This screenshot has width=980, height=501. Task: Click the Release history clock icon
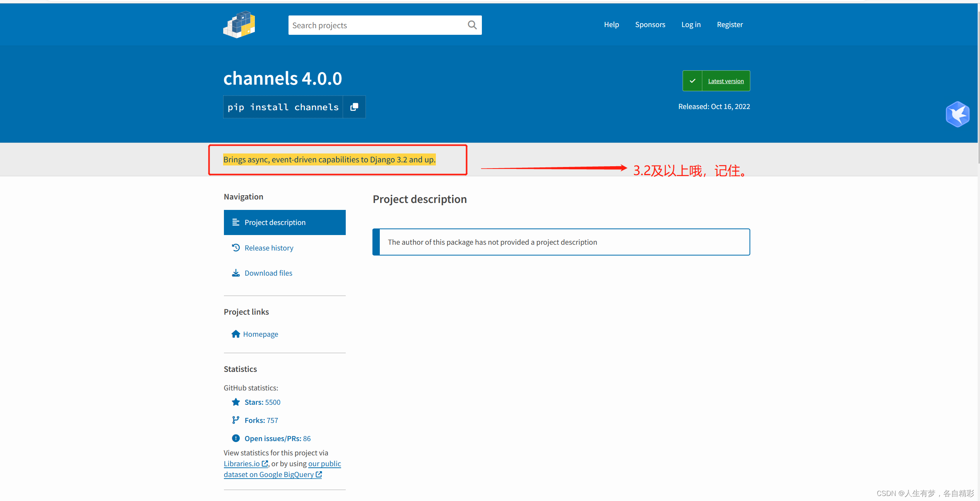click(x=236, y=247)
